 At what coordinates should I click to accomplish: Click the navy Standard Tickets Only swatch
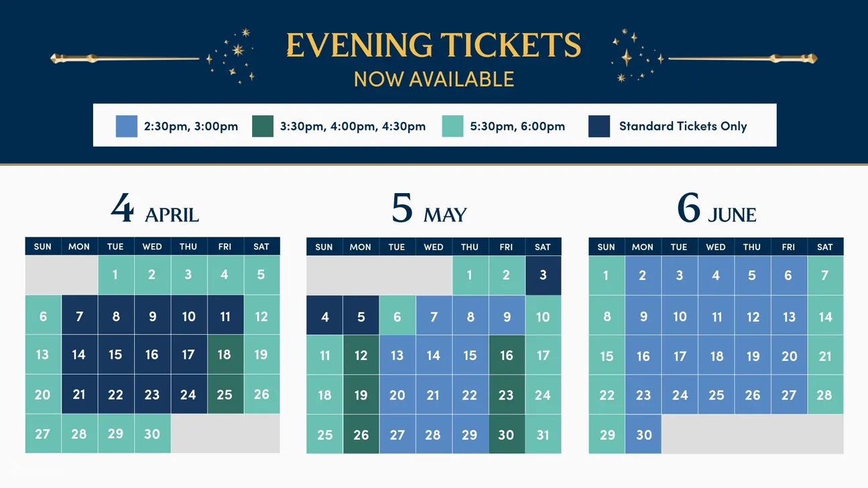pyautogui.click(x=599, y=126)
